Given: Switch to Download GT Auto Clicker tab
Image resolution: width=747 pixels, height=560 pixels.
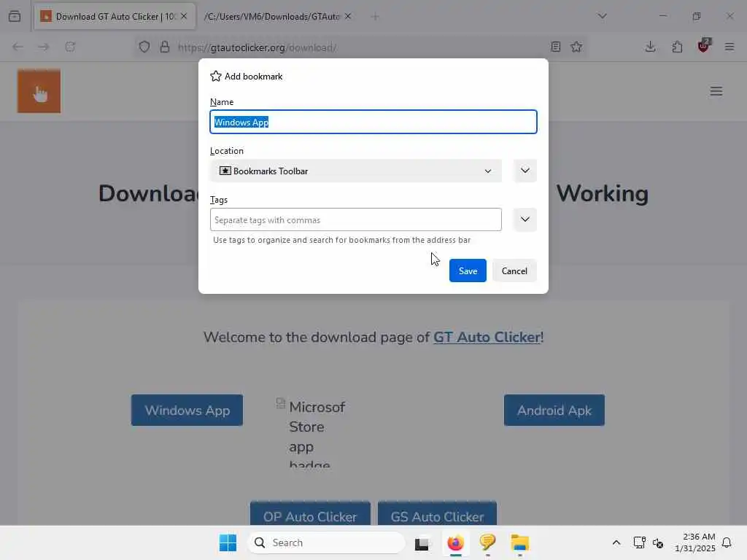Looking at the screenshot, I should click(x=115, y=17).
